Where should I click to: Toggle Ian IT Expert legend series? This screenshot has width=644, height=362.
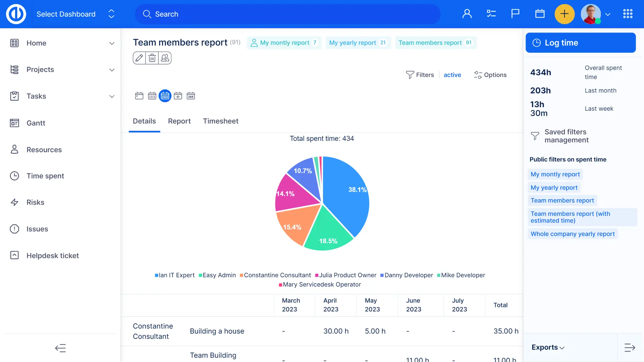click(x=174, y=275)
